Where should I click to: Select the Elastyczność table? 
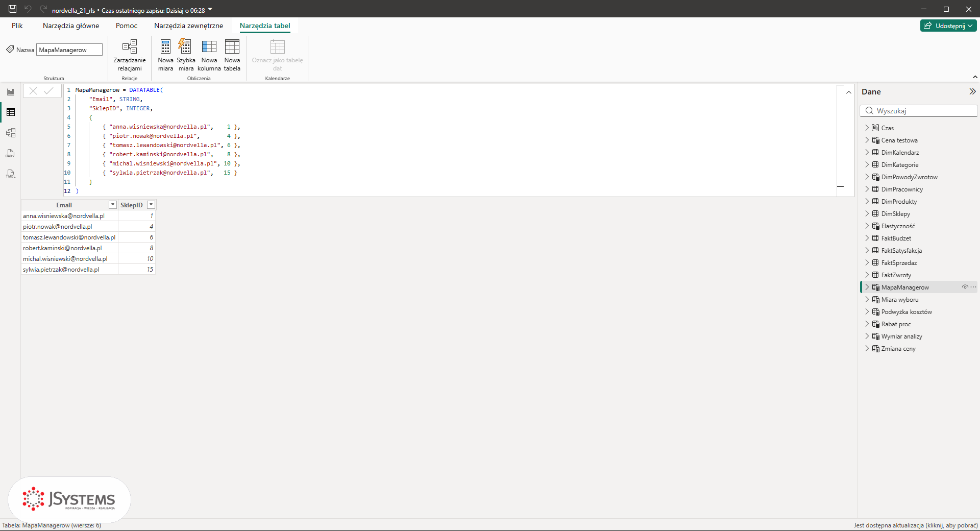pyautogui.click(x=898, y=226)
